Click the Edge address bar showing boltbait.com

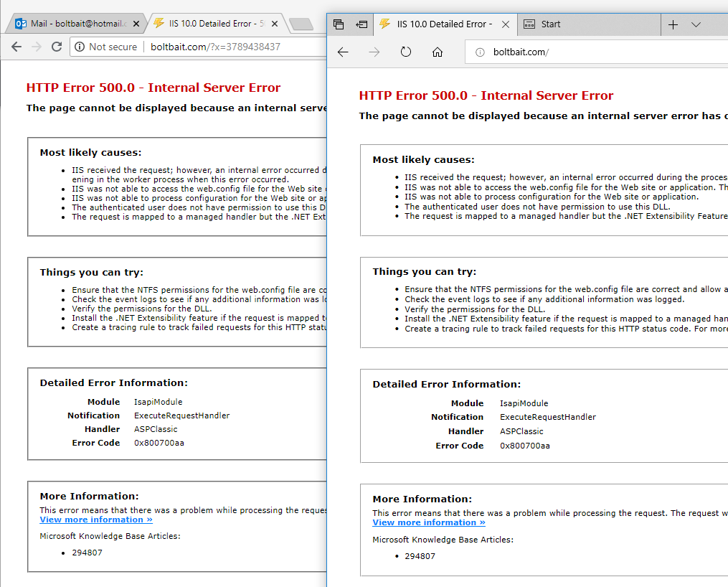574,52
